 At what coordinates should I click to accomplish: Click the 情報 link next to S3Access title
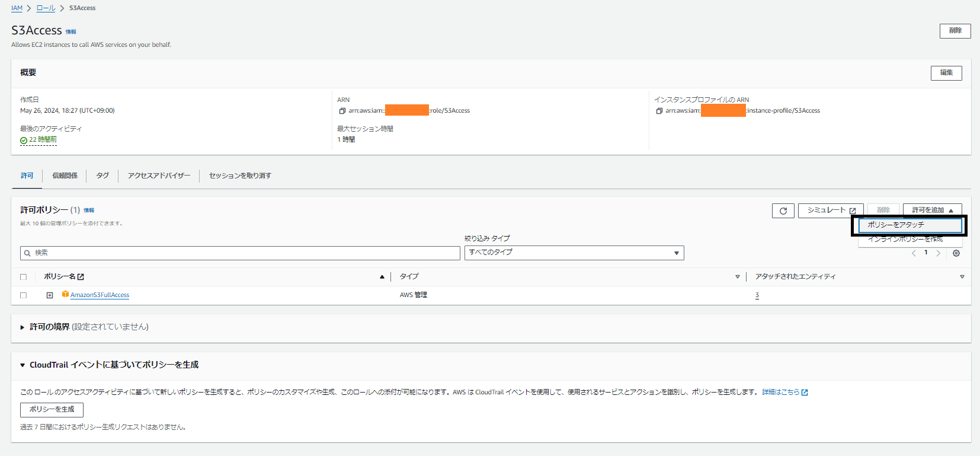pos(71,32)
